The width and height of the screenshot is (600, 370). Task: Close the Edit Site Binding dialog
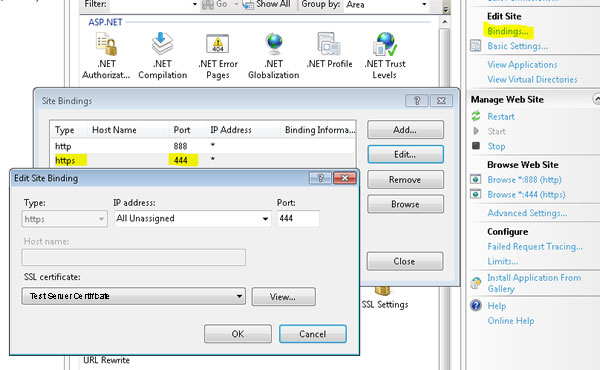pyautogui.click(x=345, y=178)
